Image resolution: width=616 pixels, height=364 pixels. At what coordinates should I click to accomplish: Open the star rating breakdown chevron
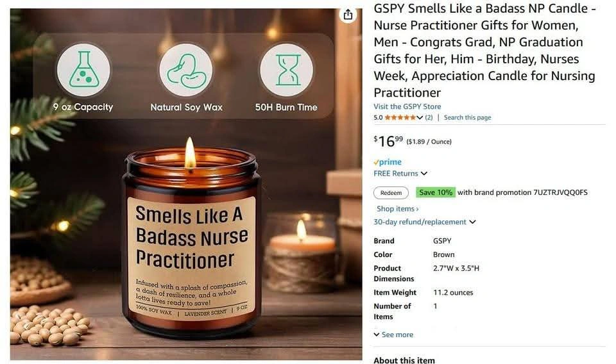pos(420,117)
